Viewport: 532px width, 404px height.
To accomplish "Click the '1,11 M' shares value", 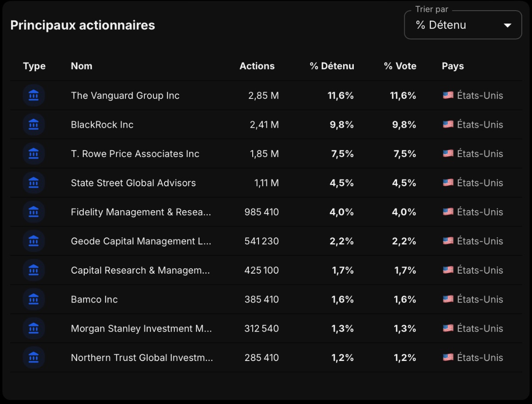I will 266,183.
